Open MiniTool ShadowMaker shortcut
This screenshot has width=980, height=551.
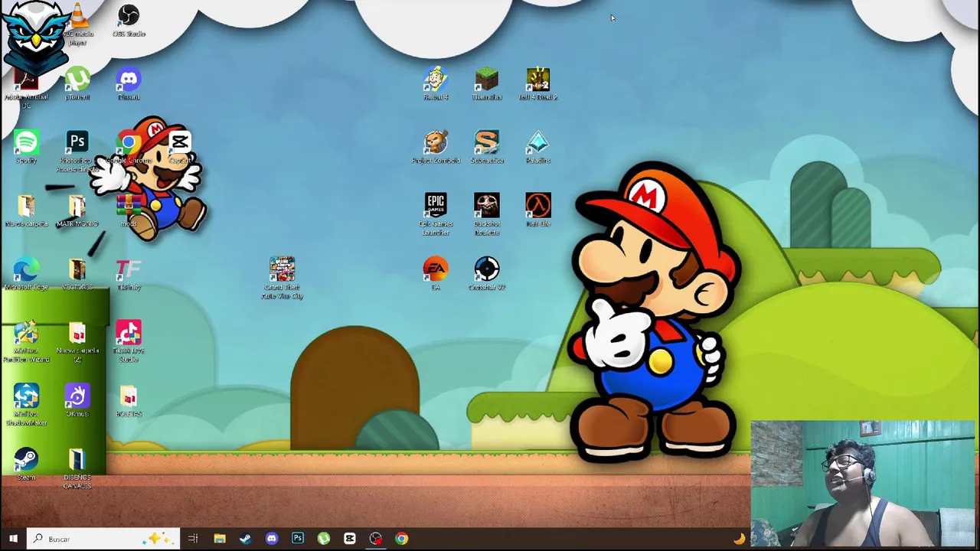click(x=26, y=397)
